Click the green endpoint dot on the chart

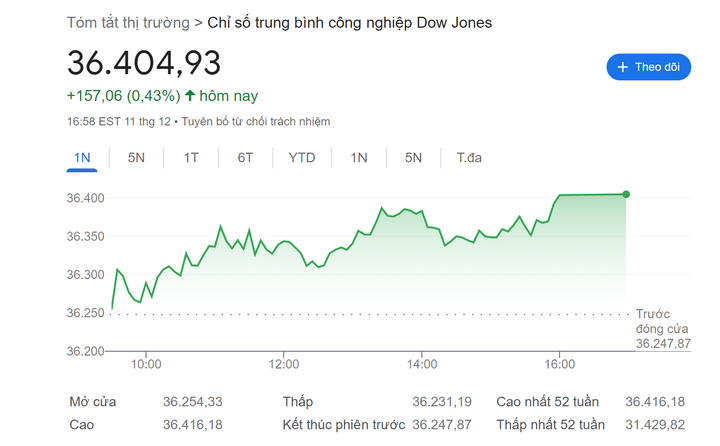[626, 194]
